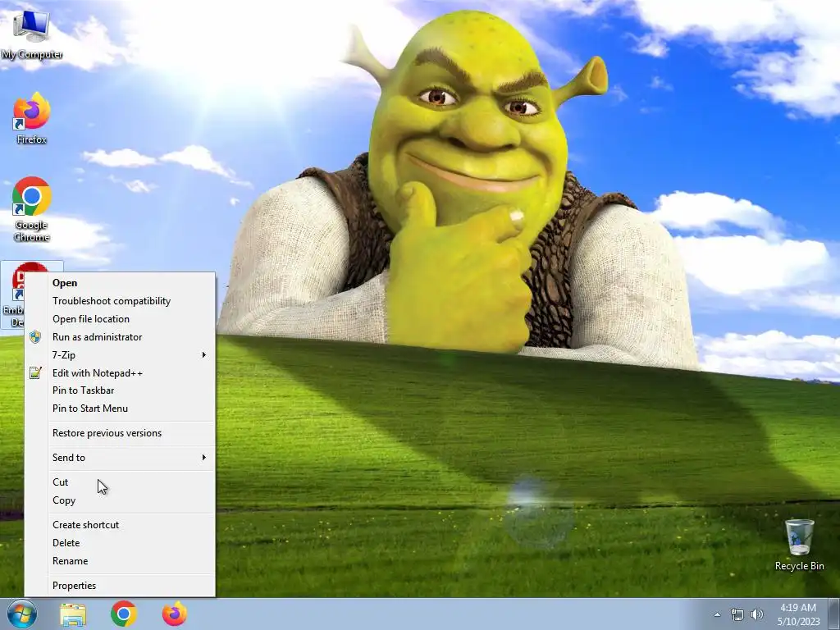Open the My Computer desktop icon
Viewport: 840px width, 630px height.
pyautogui.click(x=32, y=34)
